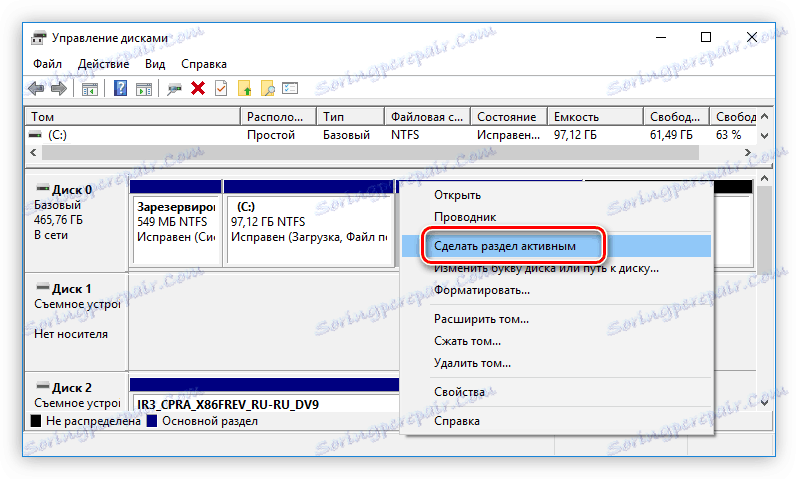The image size is (798, 479).
Task: Click the blue Основной раздел legend swatch
Action: point(152,421)
